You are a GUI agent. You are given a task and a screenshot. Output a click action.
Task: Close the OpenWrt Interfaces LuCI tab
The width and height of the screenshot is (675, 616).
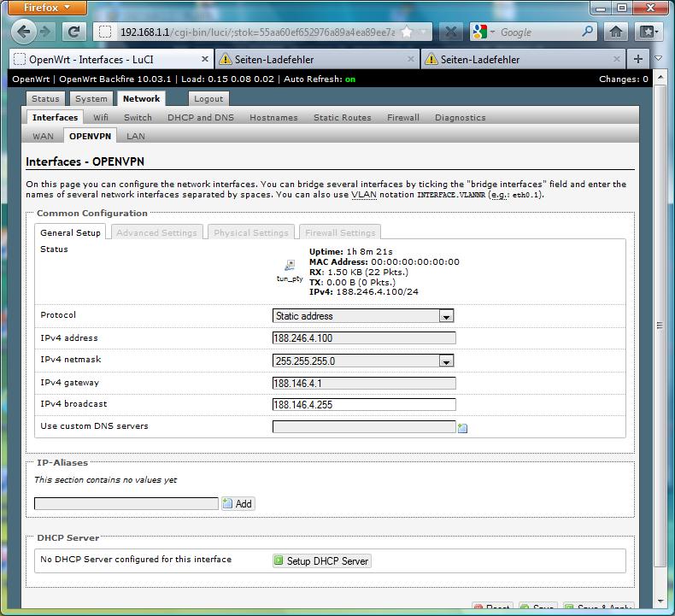coord(205,59)
